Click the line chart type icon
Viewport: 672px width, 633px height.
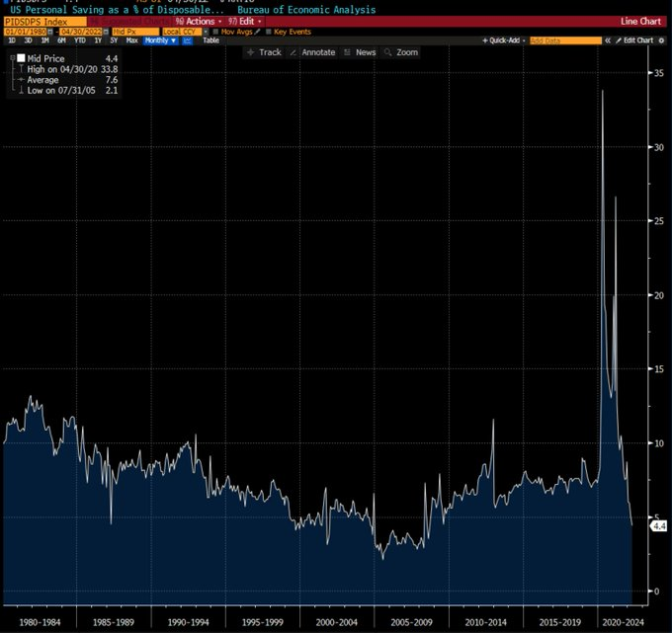[188, 40]
